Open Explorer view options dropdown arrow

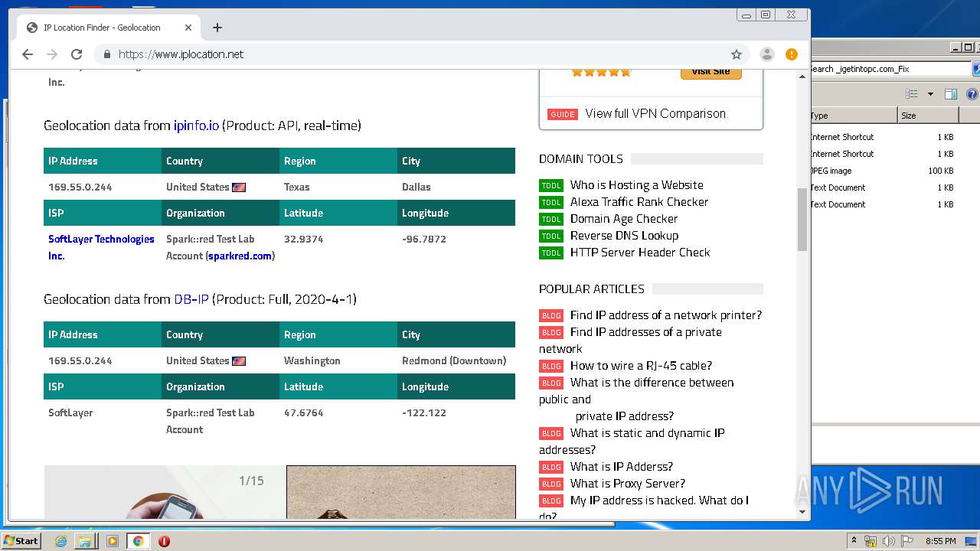tap(930, 95)
